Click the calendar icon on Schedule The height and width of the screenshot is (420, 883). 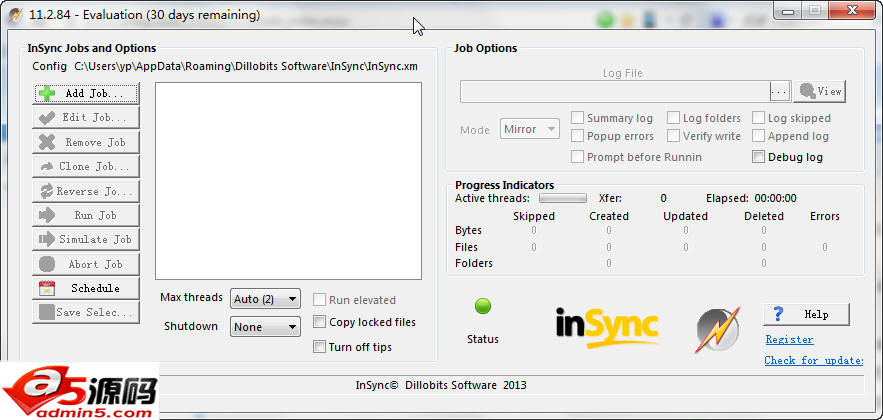coord(47,288)
